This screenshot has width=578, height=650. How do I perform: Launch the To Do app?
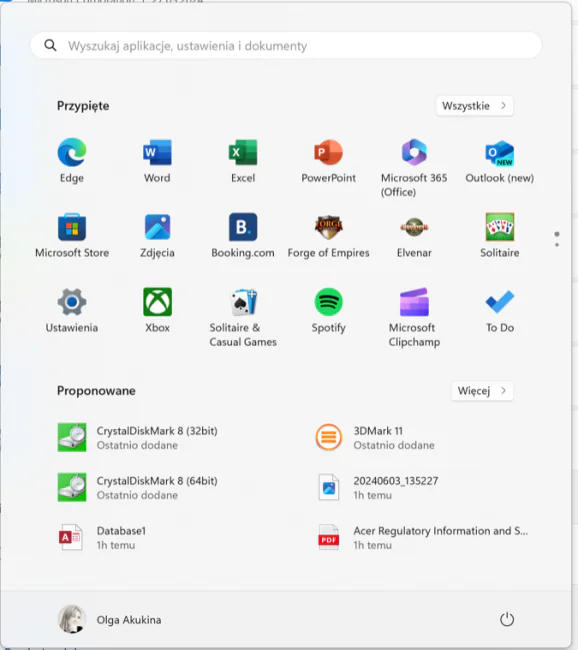click(x=500, y=310)
